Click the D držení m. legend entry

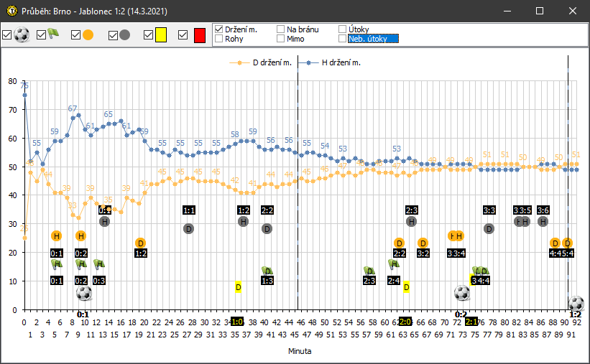260,63
